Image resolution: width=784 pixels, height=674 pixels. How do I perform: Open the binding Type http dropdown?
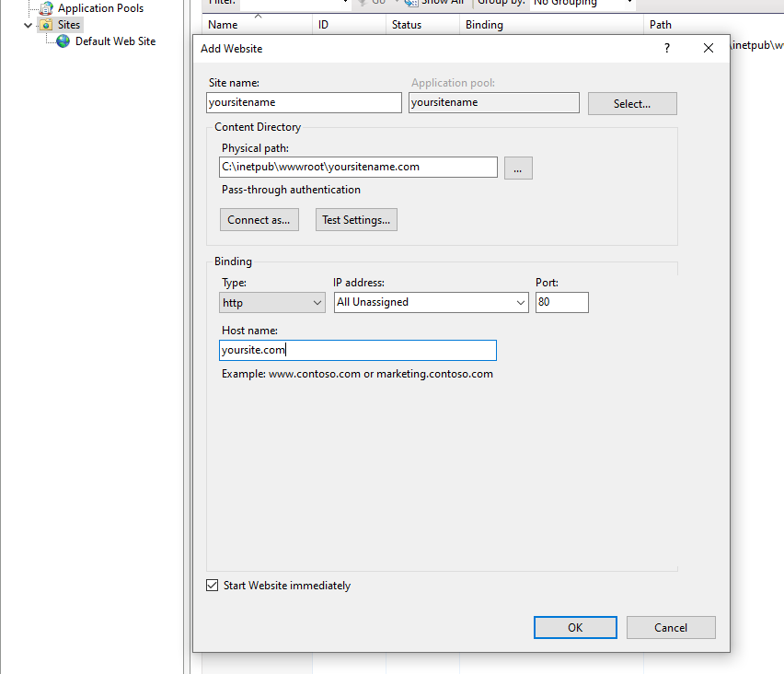272,303
